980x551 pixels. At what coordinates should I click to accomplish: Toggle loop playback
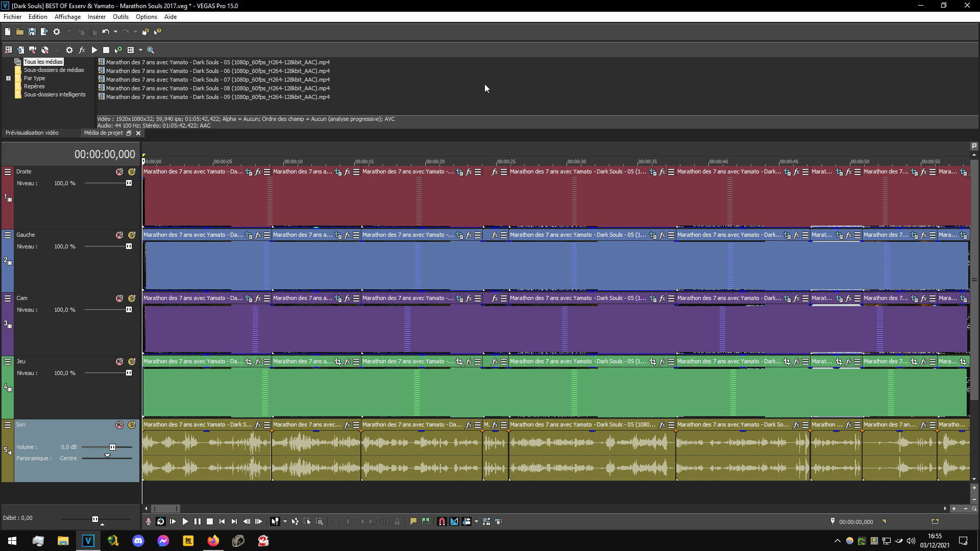coord(161,521)
